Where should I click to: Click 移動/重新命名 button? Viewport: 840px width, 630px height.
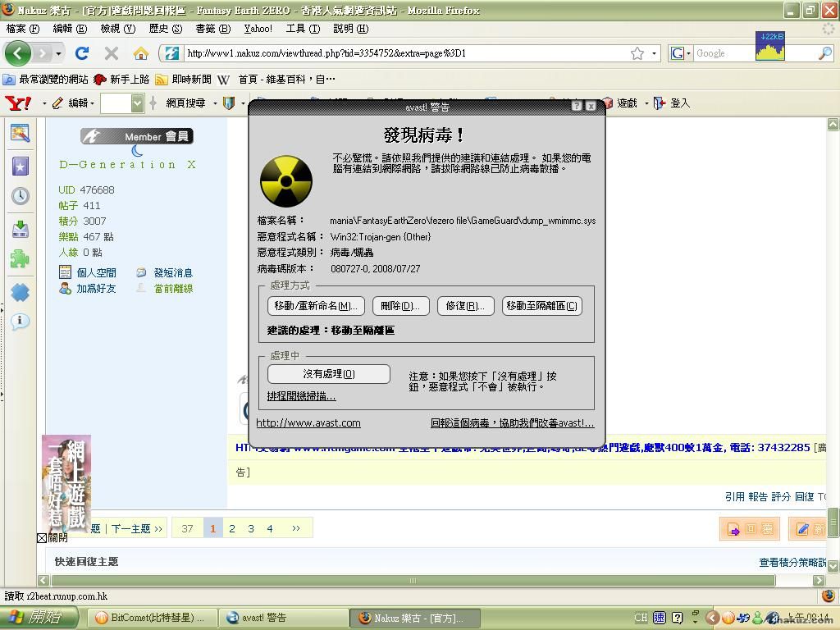coord(316,306)
